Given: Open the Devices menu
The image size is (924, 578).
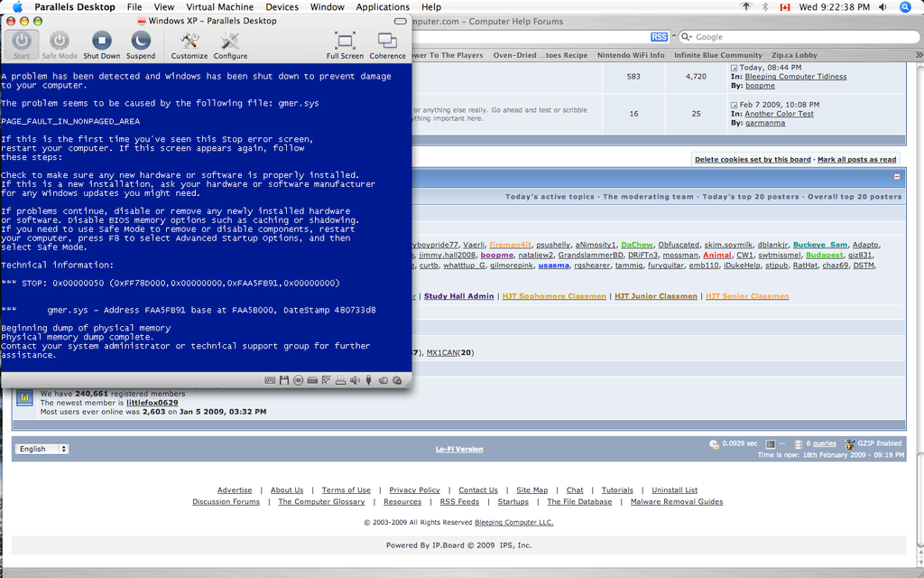Looking at the screenshot, I should pyautogui.click(x=282, y=7).
